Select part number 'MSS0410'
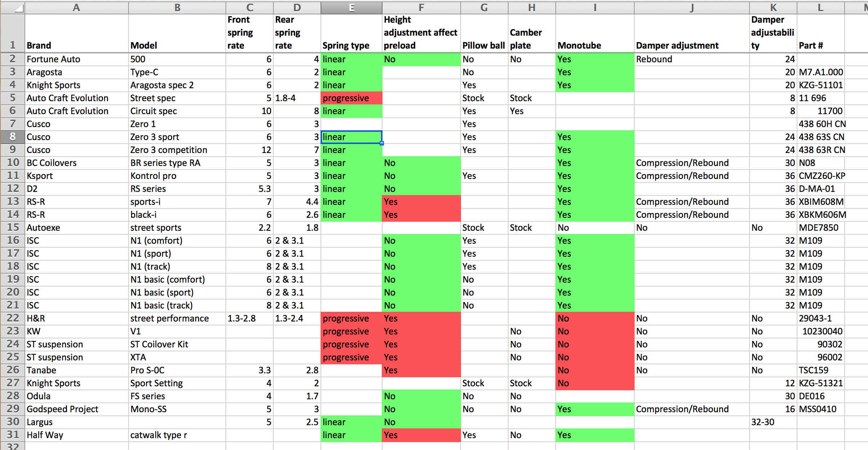The height and width of the screenshot is (450, 868). pos(820,409)
